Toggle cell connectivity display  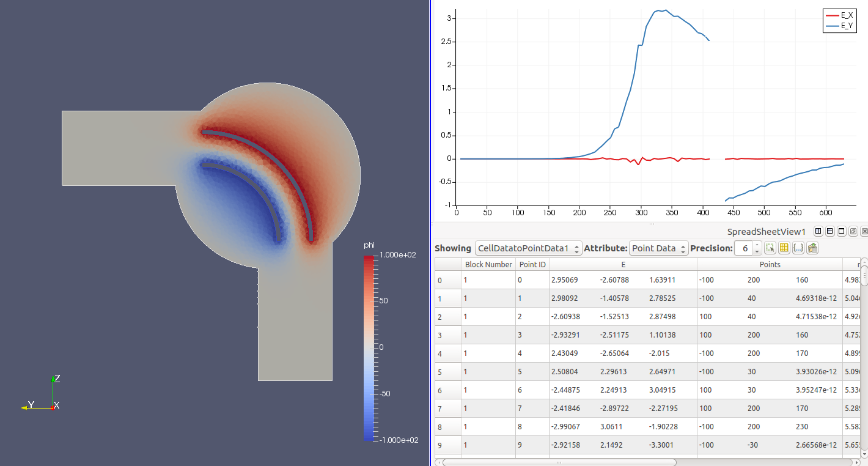(798, 248)
